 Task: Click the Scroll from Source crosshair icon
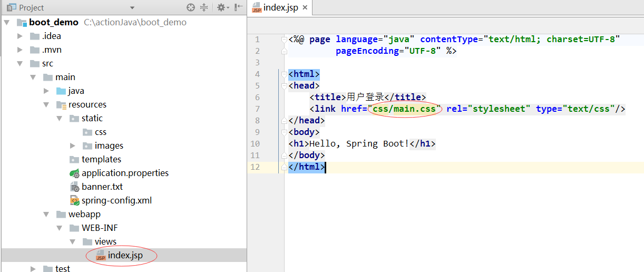click(191, 7)
